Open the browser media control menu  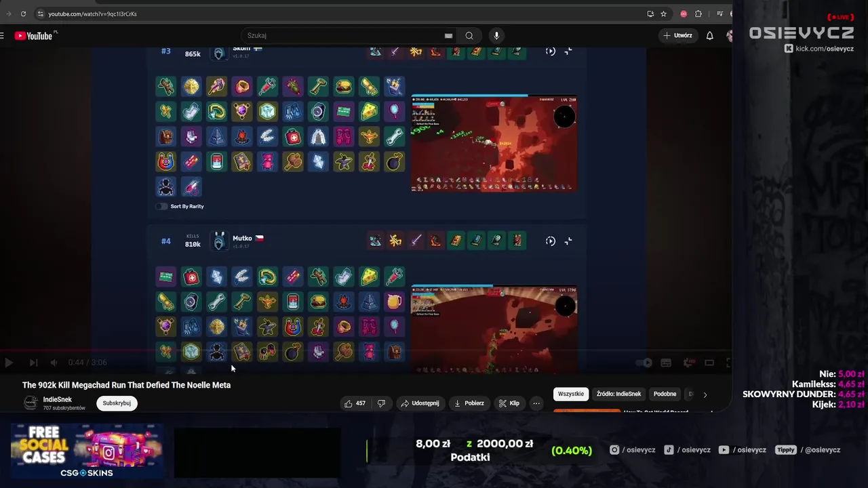(x=719, y=14)
